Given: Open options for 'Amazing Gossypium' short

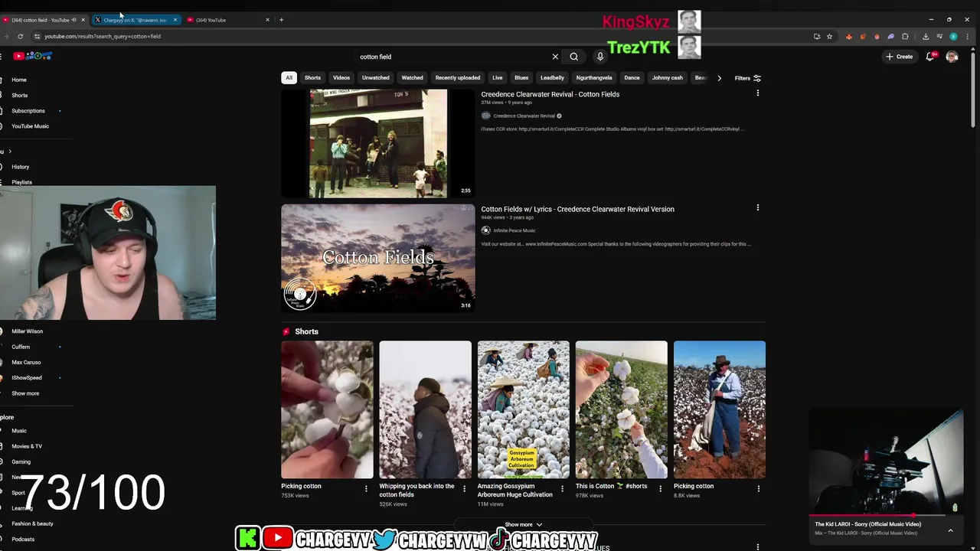Looking at the screenshot, I should [x=562, y=488].
